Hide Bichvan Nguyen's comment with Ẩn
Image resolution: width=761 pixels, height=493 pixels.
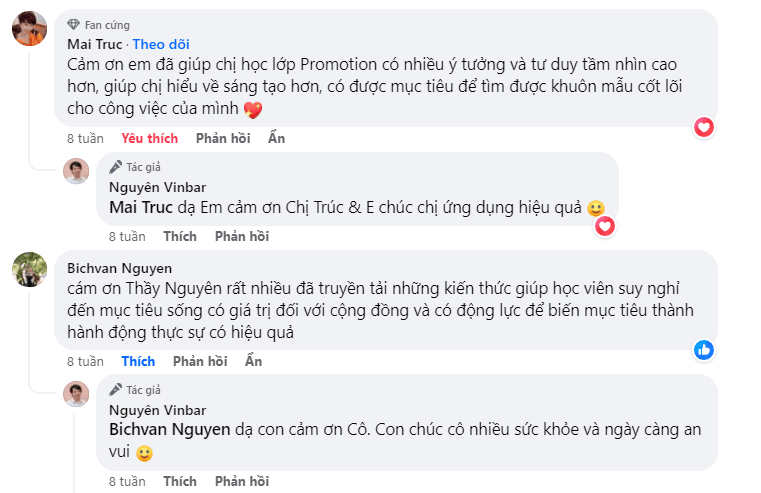pyautogui.click(x=254, y=361)
